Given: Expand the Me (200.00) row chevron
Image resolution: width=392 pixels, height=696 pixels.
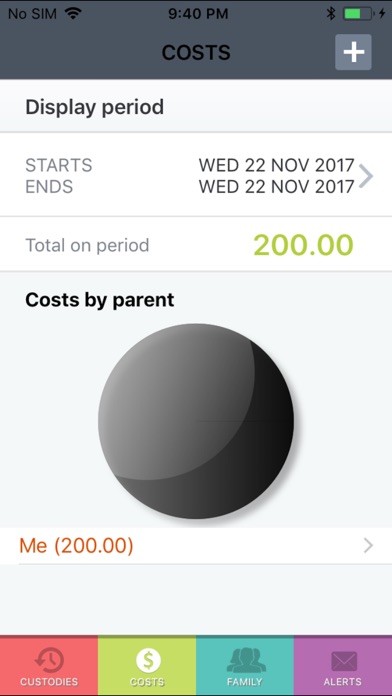Looking at the screenshot, I should coord(368,546).
